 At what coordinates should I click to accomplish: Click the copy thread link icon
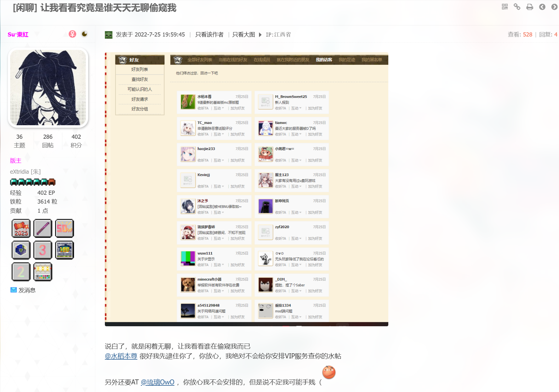tap(517, 7)
